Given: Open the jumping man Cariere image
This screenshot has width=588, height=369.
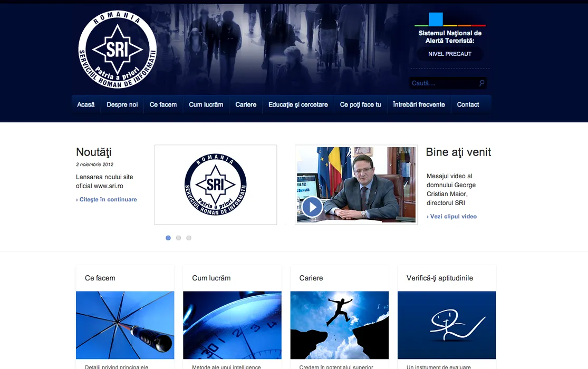Looking at the screenshot, I should (x=339, y=325).
